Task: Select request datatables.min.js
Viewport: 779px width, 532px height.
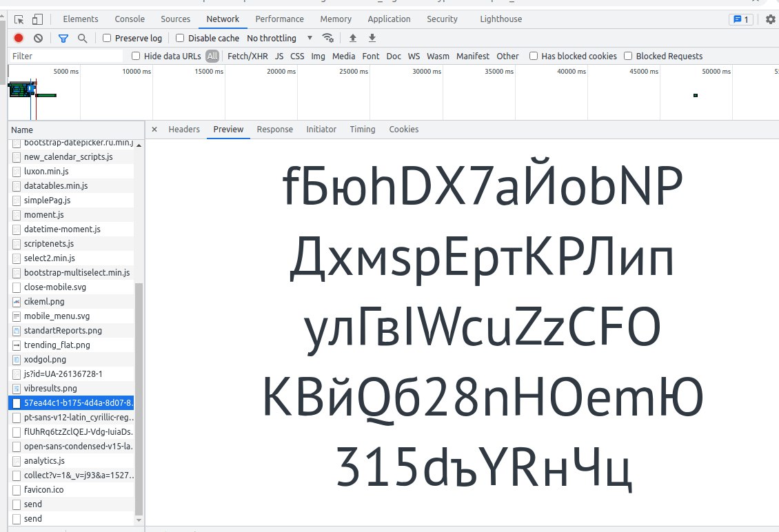Action: [x=72, y=186]
